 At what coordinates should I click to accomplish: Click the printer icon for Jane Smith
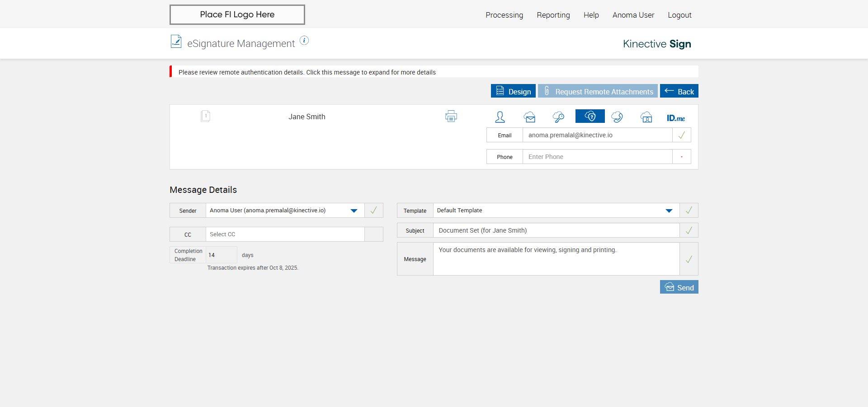tap(451, 117)
